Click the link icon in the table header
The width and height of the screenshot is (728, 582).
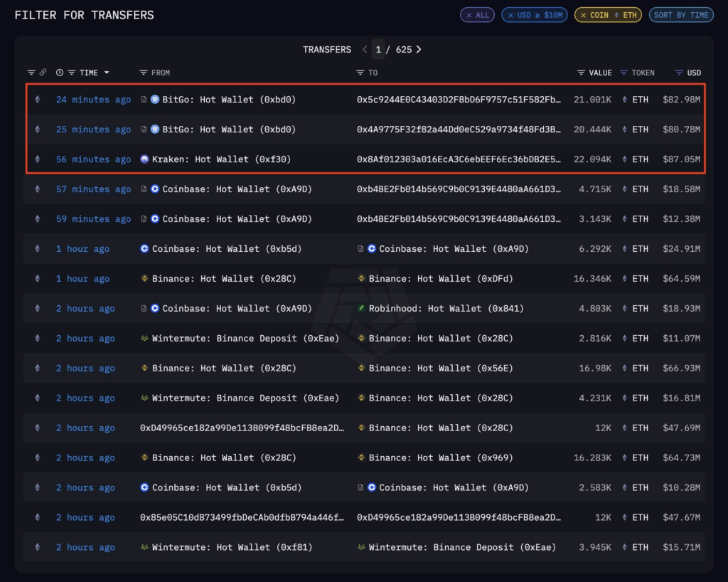tap(44, 72)
